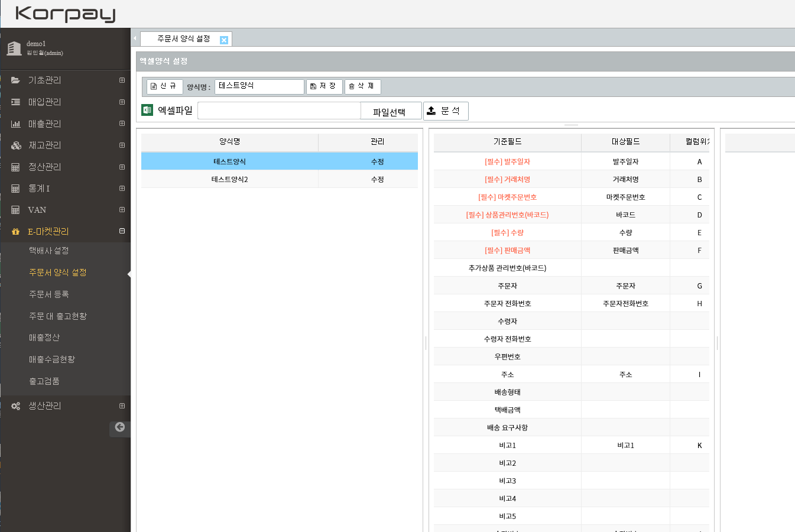The height and width of the screenshot is (532, 795).
Task: Click the Excel file path field
Action: (279, 111)
